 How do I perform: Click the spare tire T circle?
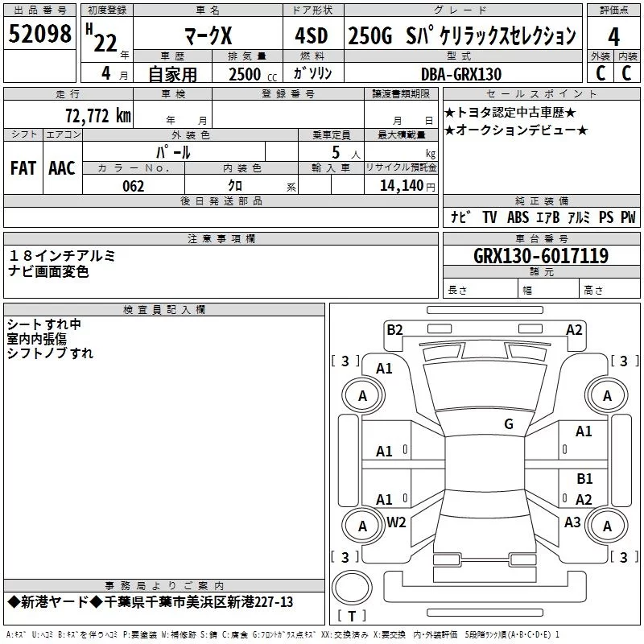click(352, 588)
